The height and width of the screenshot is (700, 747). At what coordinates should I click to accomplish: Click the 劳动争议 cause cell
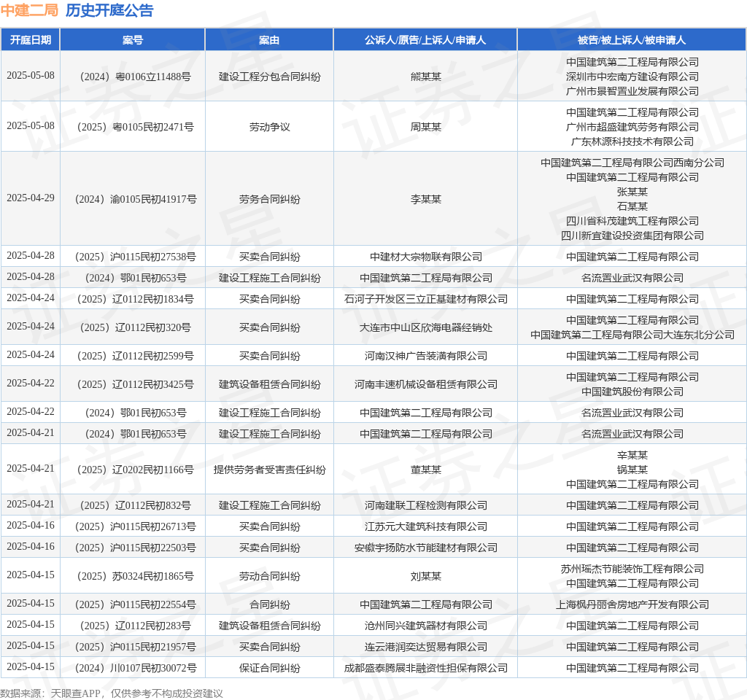point(270,127)
